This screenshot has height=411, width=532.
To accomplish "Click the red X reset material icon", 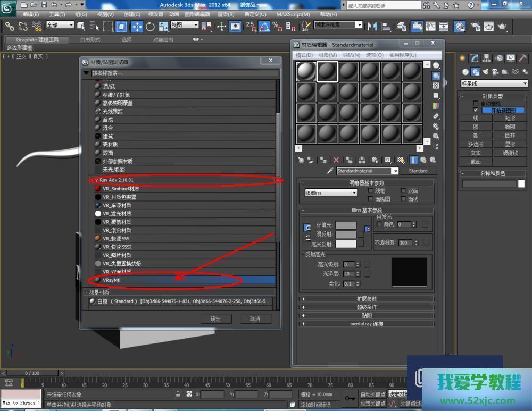I will [336, 160].
